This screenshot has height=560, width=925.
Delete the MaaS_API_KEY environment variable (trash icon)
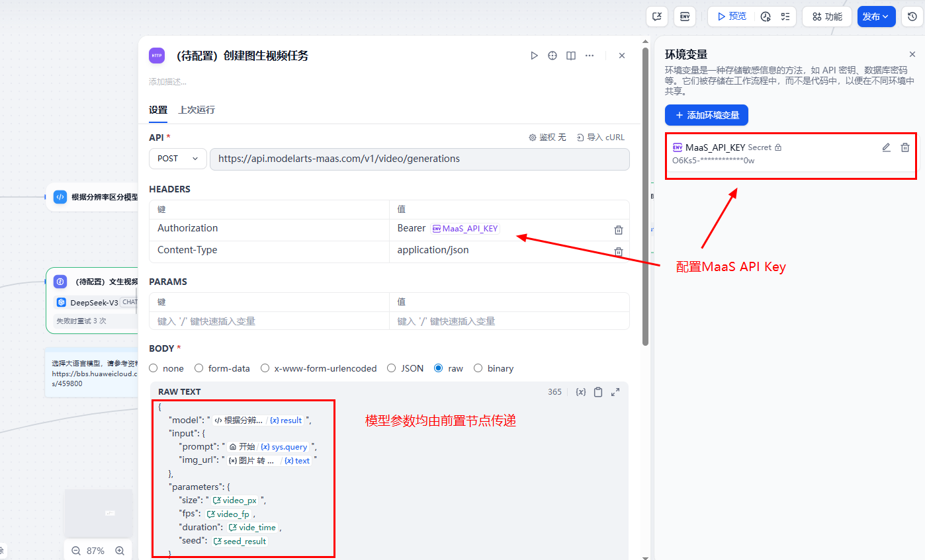coord(904,147)
